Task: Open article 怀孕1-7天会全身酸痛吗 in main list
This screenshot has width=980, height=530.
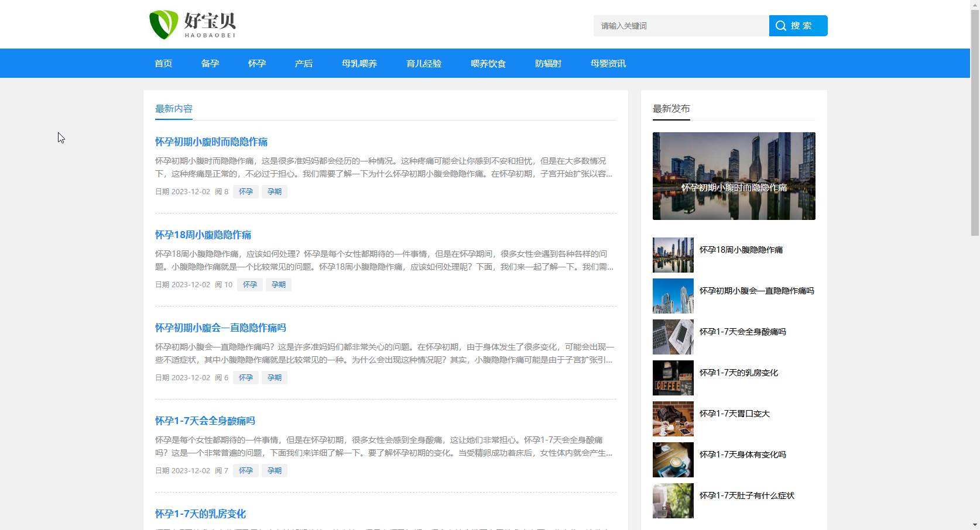Action: click(x=205, y=421)
